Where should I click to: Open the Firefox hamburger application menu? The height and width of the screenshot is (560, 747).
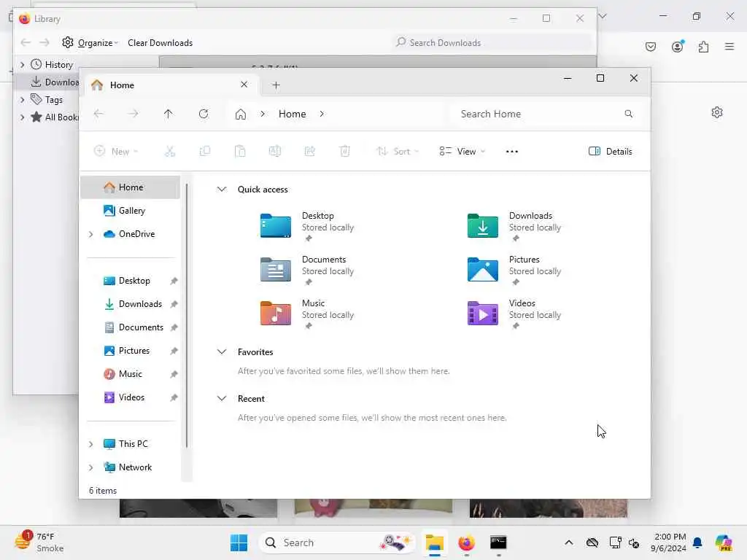coord(729,47)
